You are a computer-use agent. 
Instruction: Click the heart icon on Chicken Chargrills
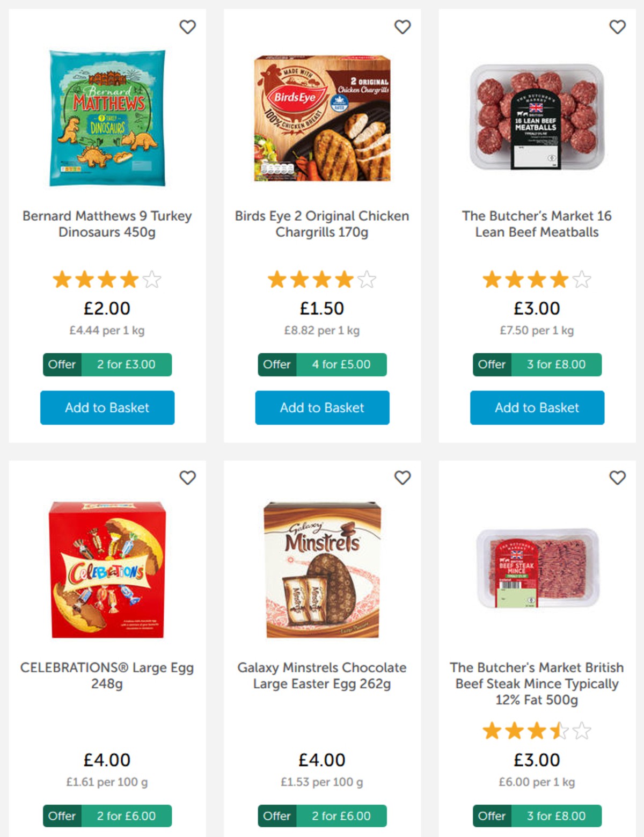(402, 27)
